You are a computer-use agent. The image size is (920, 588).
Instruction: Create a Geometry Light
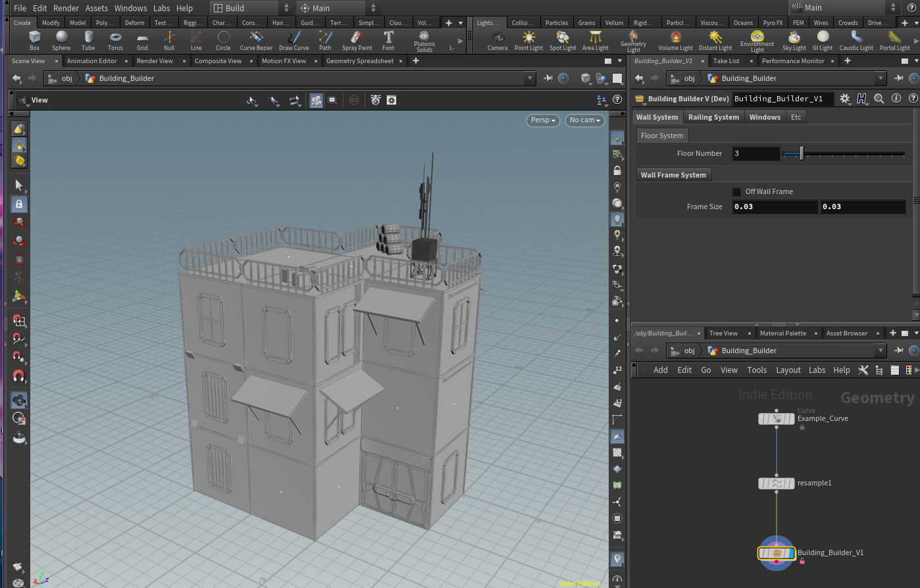[x=633, y=41]
